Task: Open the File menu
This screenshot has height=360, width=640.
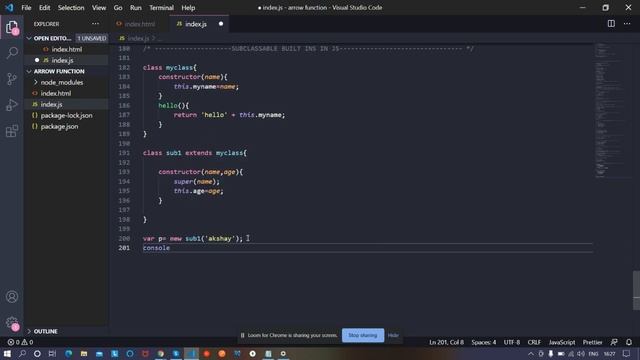Action: click(x=26, y=7)
